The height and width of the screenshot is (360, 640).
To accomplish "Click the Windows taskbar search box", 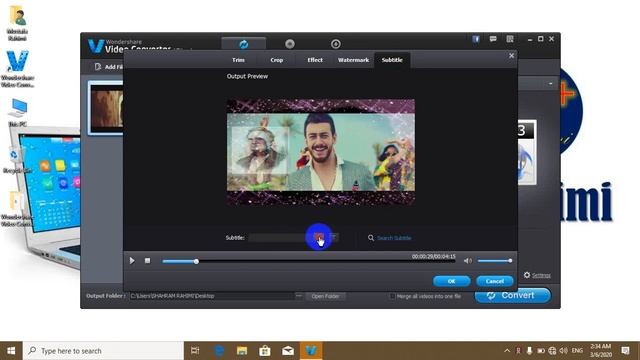I will point(103,351).
